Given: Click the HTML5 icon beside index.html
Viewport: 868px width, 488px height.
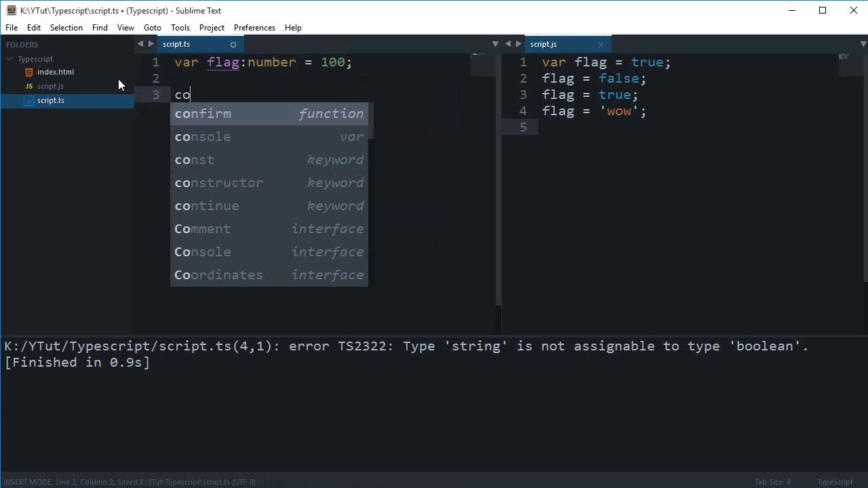Looking at the screenshot, I should [28, 72].
